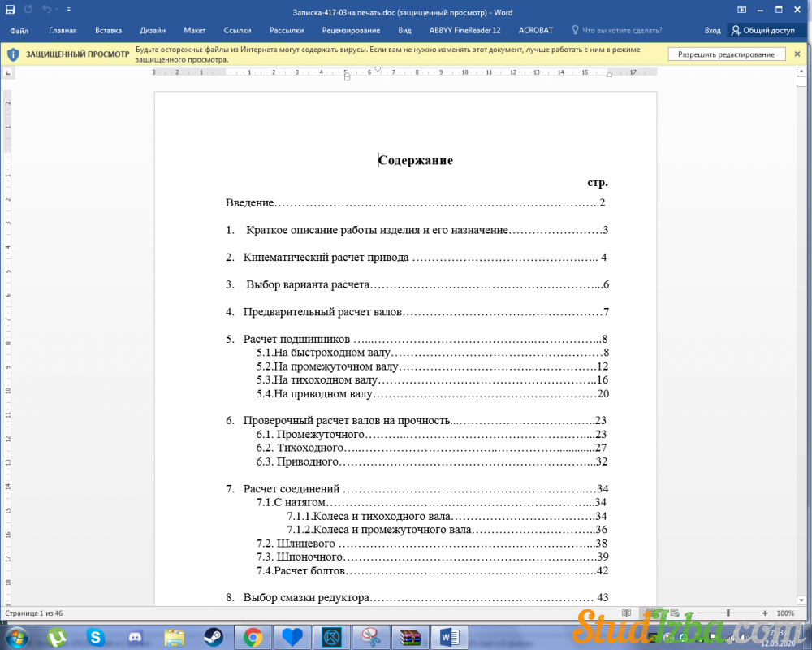Click the vertical scrollbar up arrow
The width and height of the screenshot is (812, 650).
point(801,71)
